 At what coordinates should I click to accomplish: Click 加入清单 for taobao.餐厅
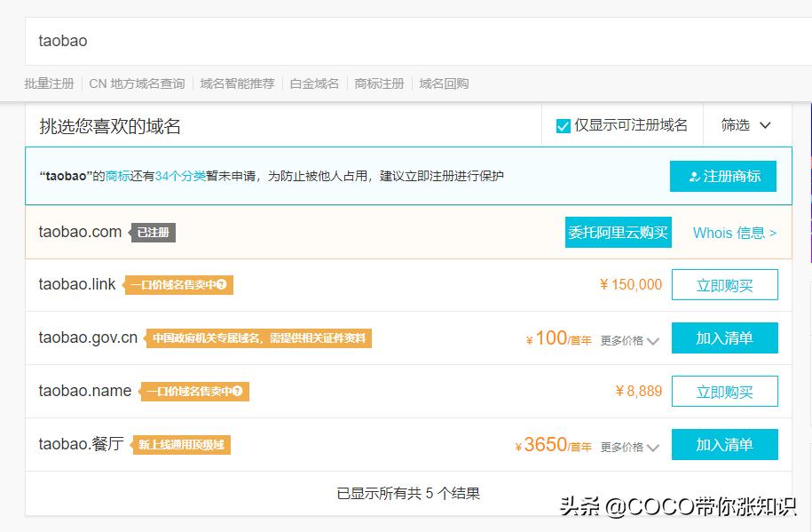click(724, 444)
